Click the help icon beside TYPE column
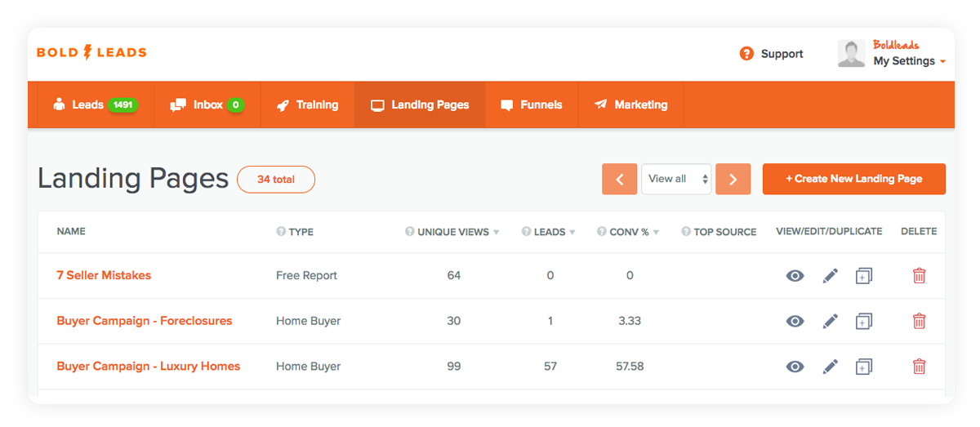 coord(281,232)
